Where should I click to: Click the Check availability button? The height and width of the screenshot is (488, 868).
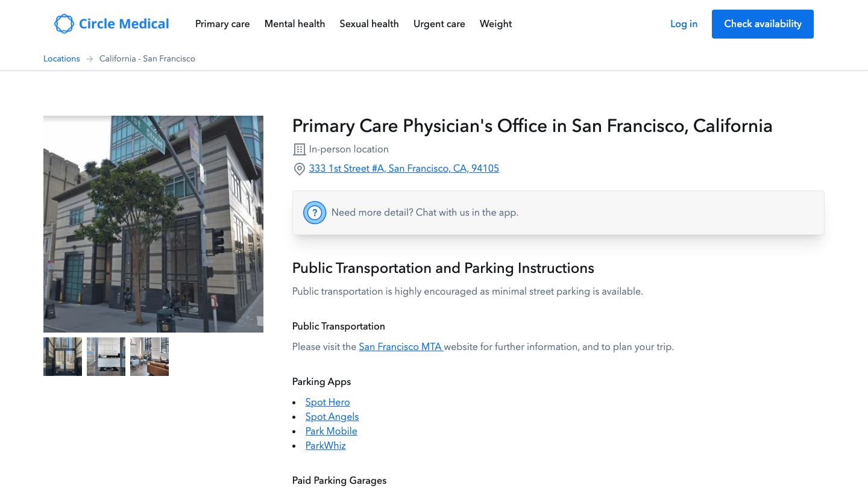click(763, 24)
